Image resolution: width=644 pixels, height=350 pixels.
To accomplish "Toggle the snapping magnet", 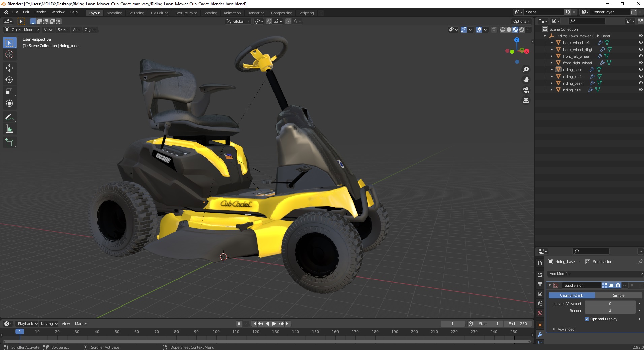I will coord(269,21).
